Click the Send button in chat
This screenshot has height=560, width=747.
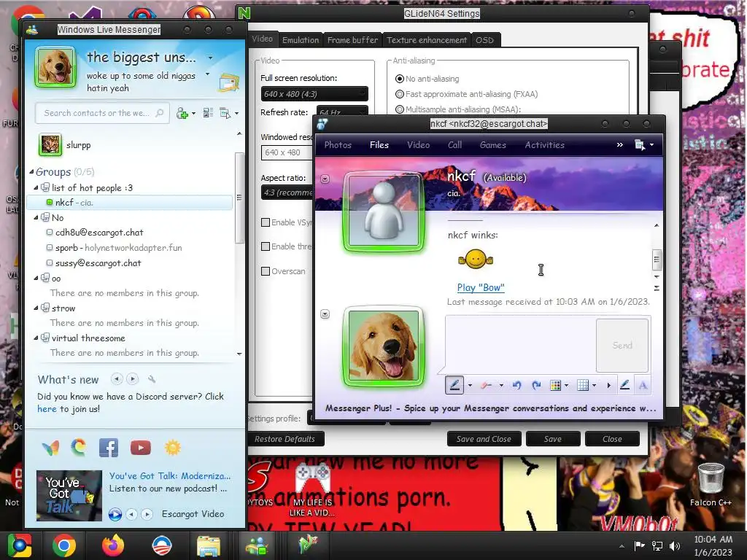(x=622, y=345)
